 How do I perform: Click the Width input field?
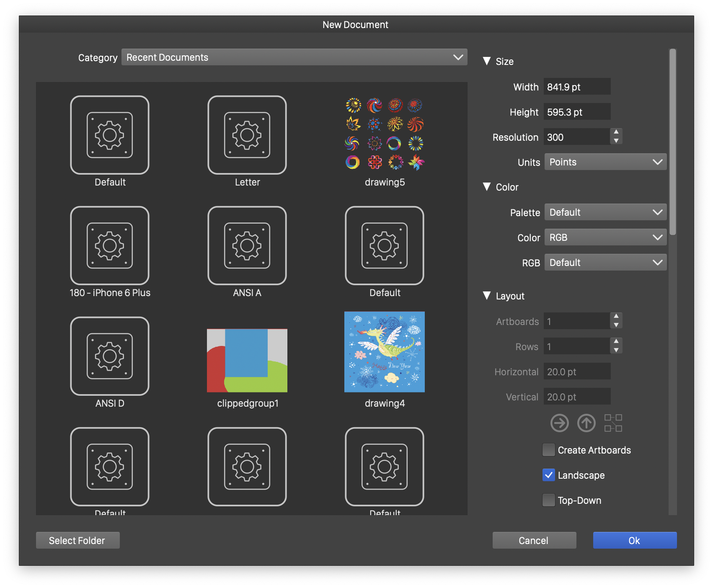click(576, 87)
